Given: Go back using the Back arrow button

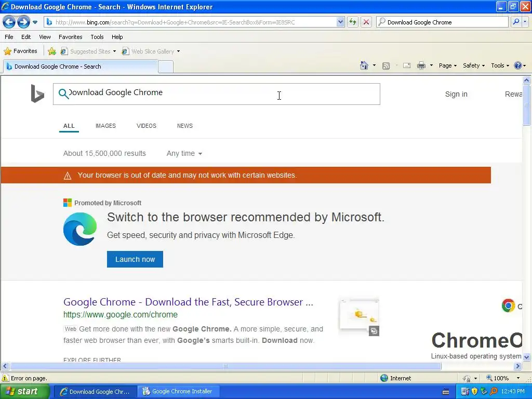Looking at the screenshot, I should (9, 22).
